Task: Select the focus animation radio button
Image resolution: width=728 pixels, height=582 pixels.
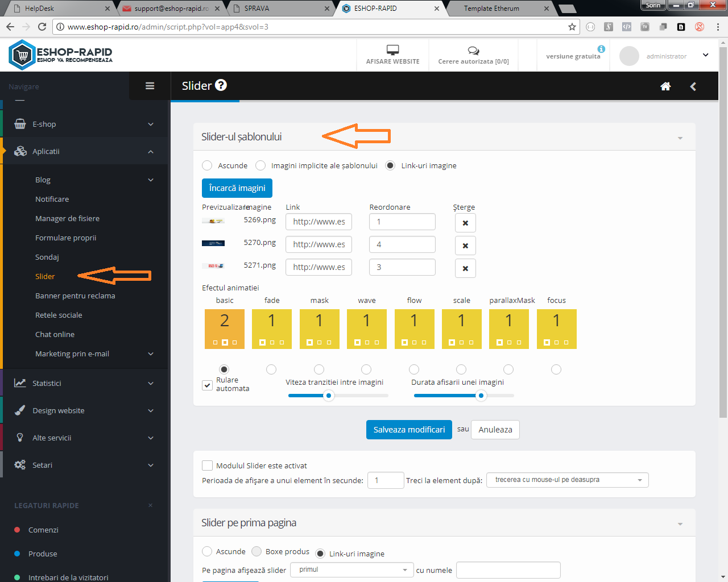Action: (x=556, y=369)
